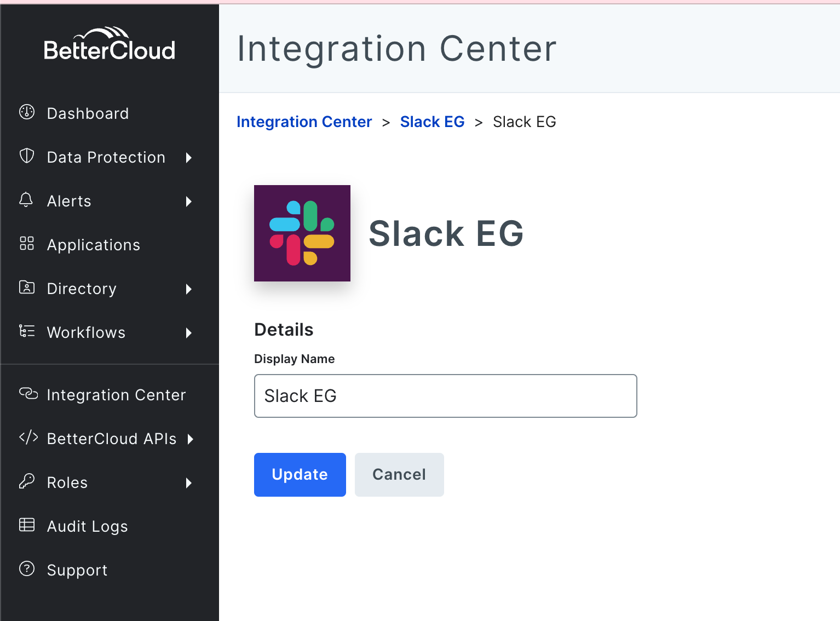This screenshot has height=621, width=840.
Task: Click the Integration Center chain-link icon
Action: (x=28, y=394)
